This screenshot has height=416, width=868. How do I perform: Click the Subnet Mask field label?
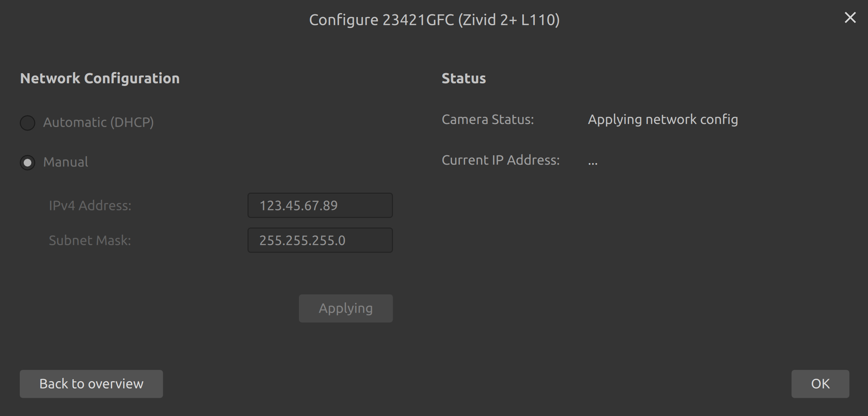[90, 240]
